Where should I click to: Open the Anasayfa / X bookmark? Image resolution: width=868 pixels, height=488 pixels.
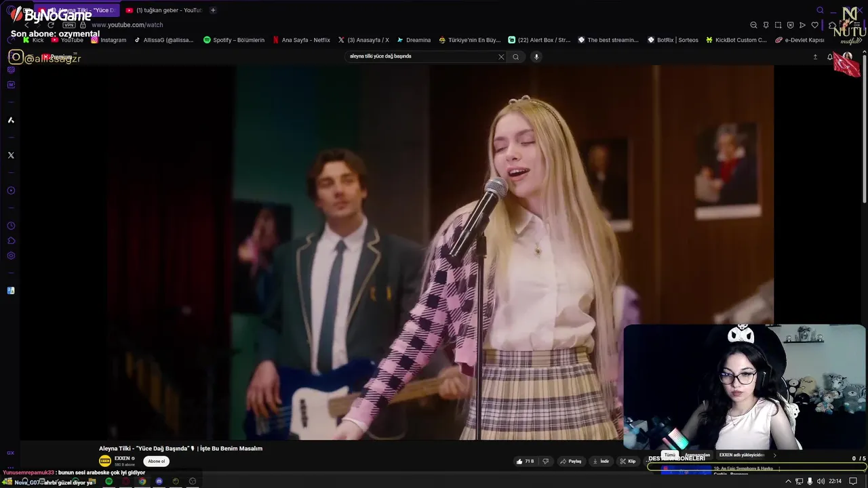pyautogui.click(x=363, y=40)
